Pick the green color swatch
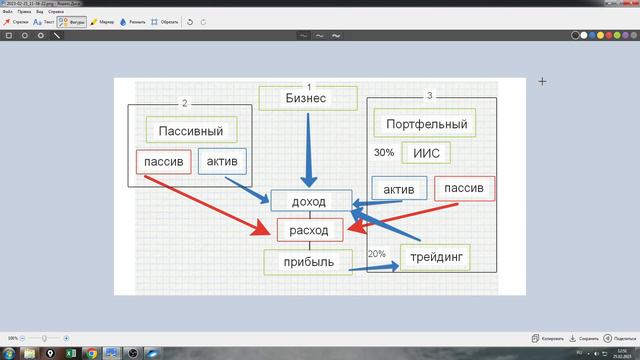Viewport: 640px width, 360px height. (x=617, y=36)
